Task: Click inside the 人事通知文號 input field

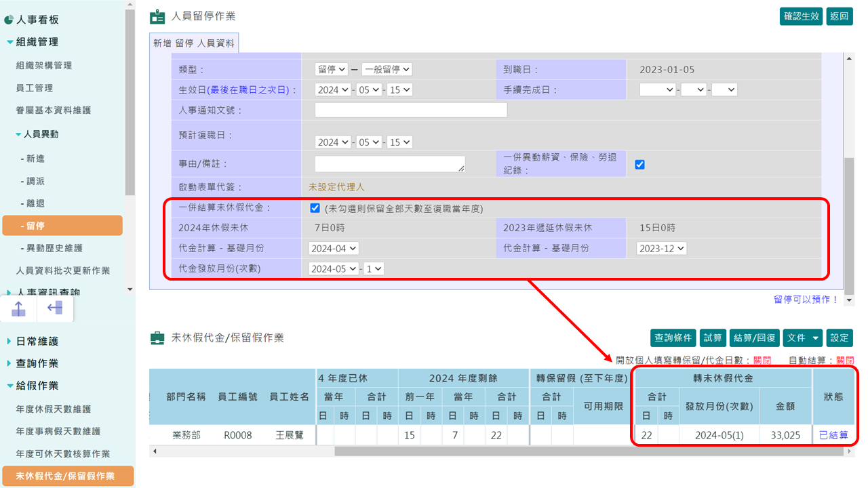Action: (410, 110)
